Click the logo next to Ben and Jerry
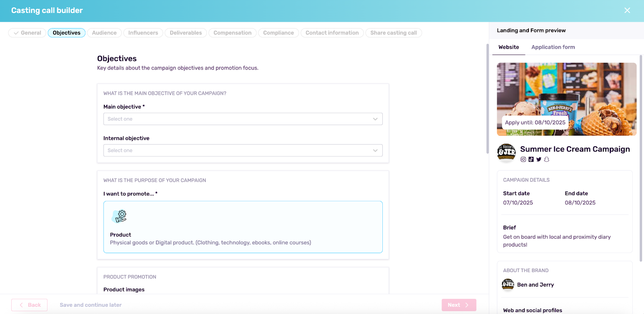Screen dimensions: 644x314 pyautogui.click(x=508, y=285)
